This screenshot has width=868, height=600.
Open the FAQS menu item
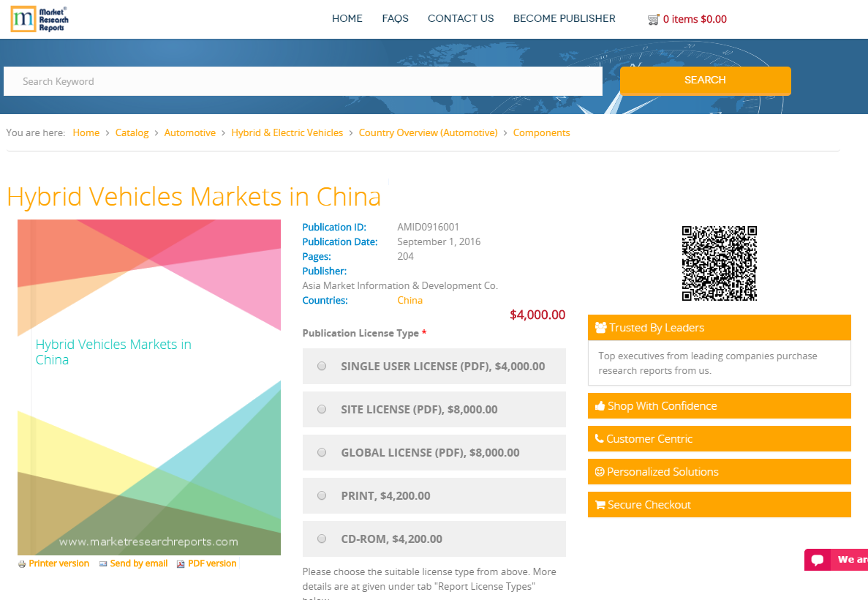coord(396,18)
